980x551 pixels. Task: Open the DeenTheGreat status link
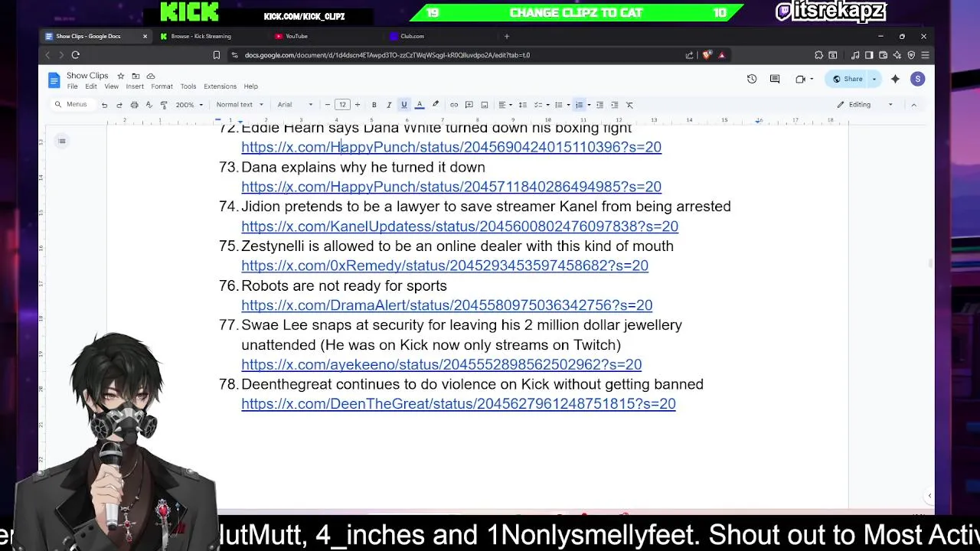tap(459, 404)
